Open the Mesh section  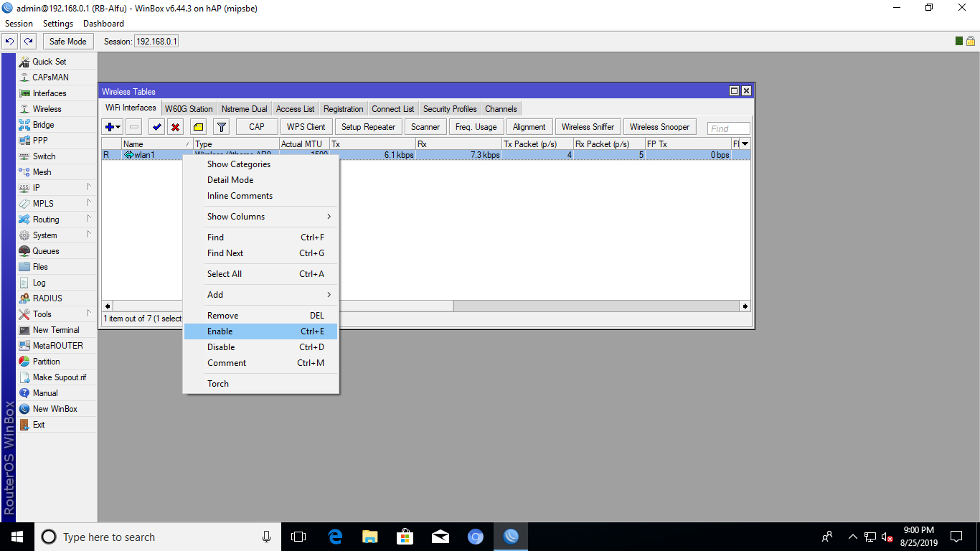(x=56, y=172)
